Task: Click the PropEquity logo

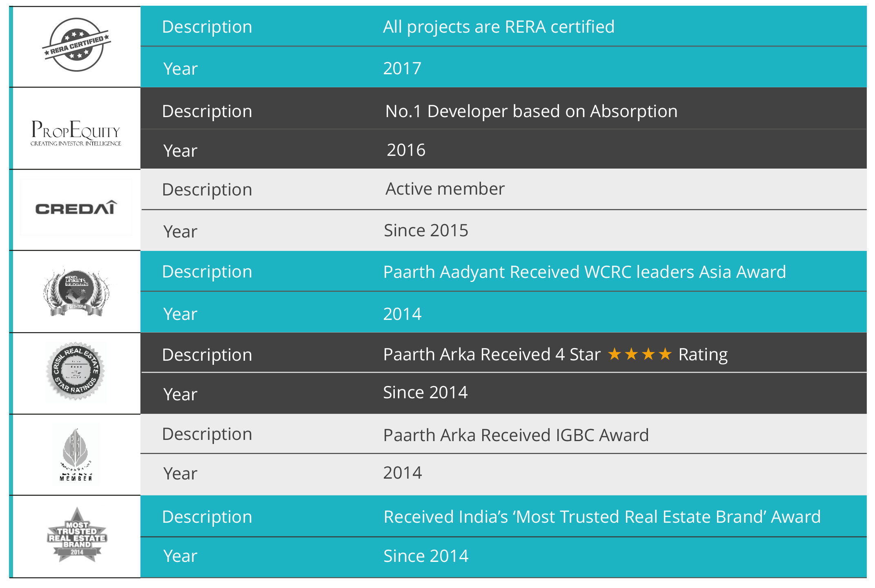Action: point(76,133)
